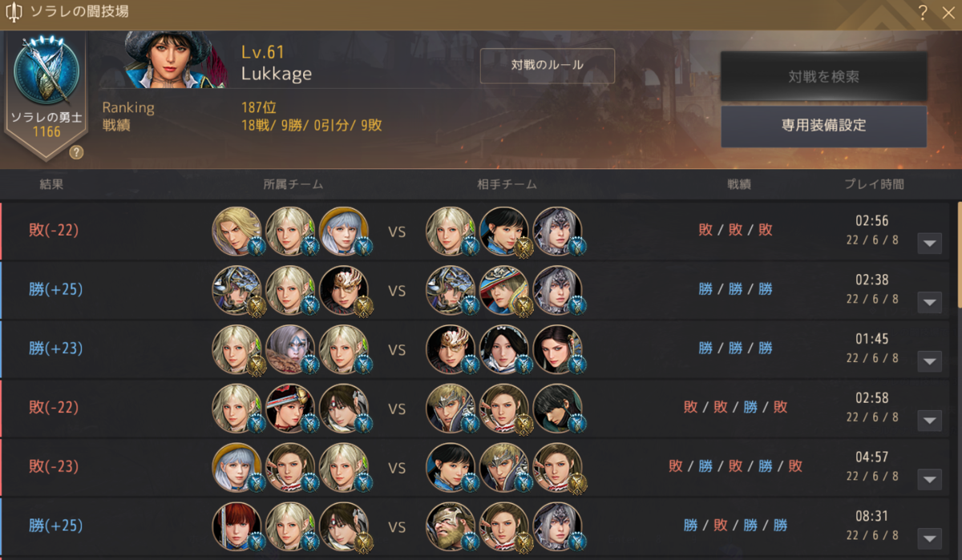Open the 対戦のルール rules button

click(x=548, y=66)
